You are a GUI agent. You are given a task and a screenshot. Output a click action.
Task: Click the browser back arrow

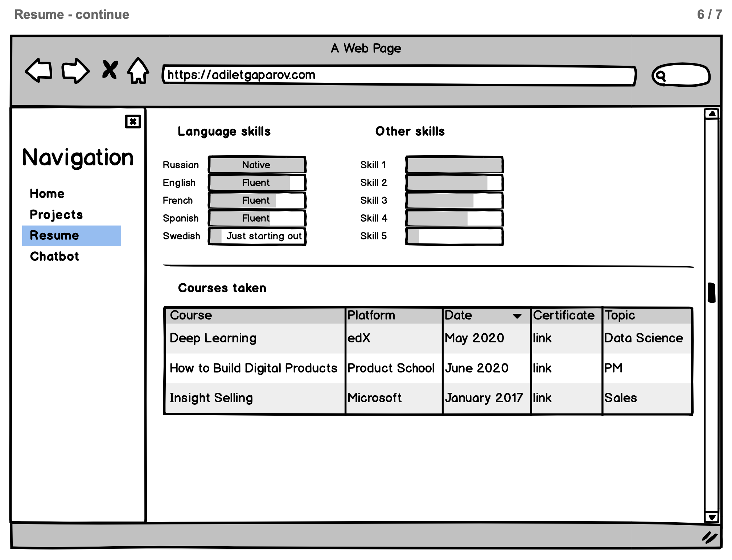[x=39, y=70]
